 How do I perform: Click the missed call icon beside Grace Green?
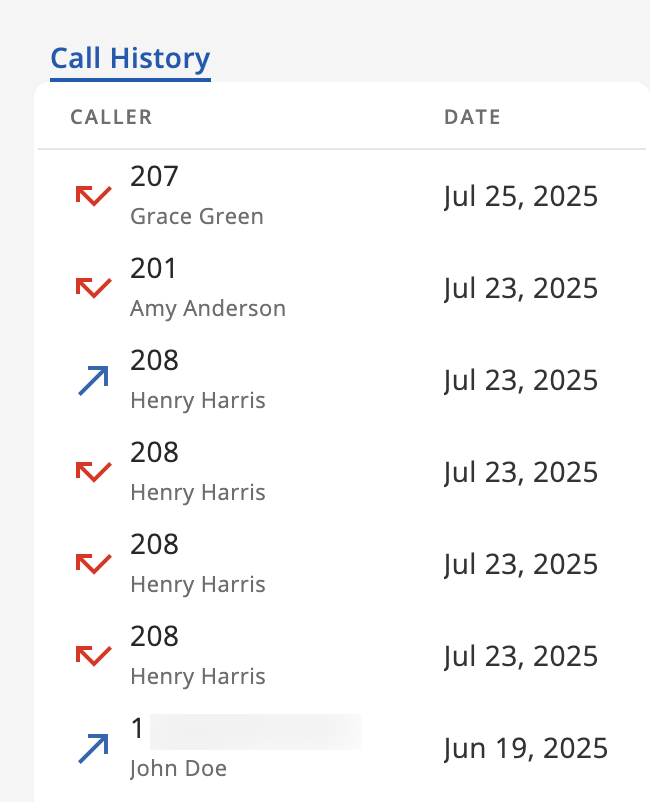point(93,196)
